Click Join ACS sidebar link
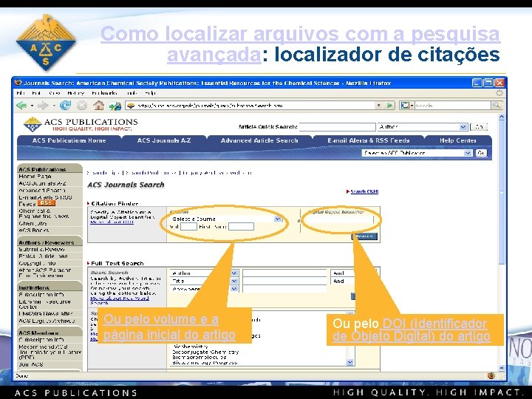Screen dimensions: 532x399 coord(31,364)
